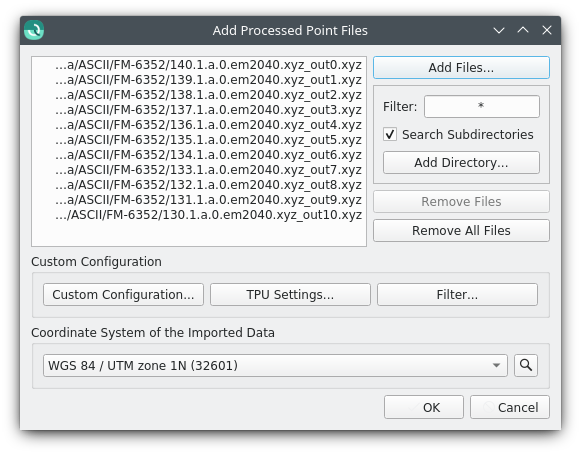Click the WGS 84 / UTM zone 1N combo box

click(x=275, y=365)
